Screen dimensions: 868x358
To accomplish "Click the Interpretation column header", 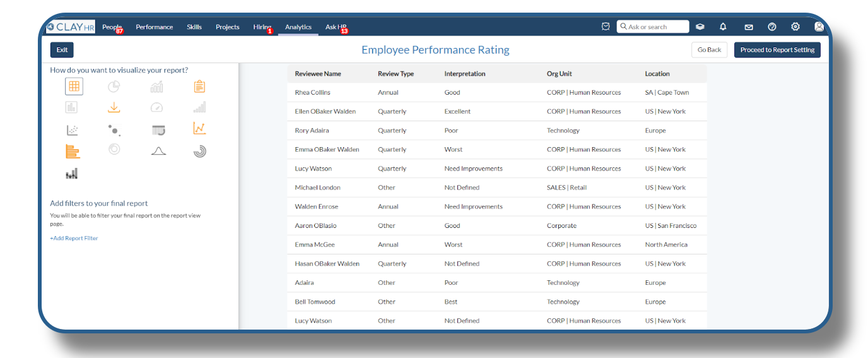I will click(x=465, y=74).
